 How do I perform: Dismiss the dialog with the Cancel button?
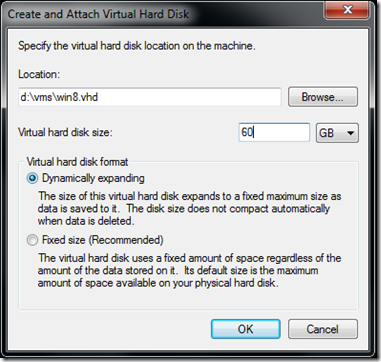pos(323,329)
